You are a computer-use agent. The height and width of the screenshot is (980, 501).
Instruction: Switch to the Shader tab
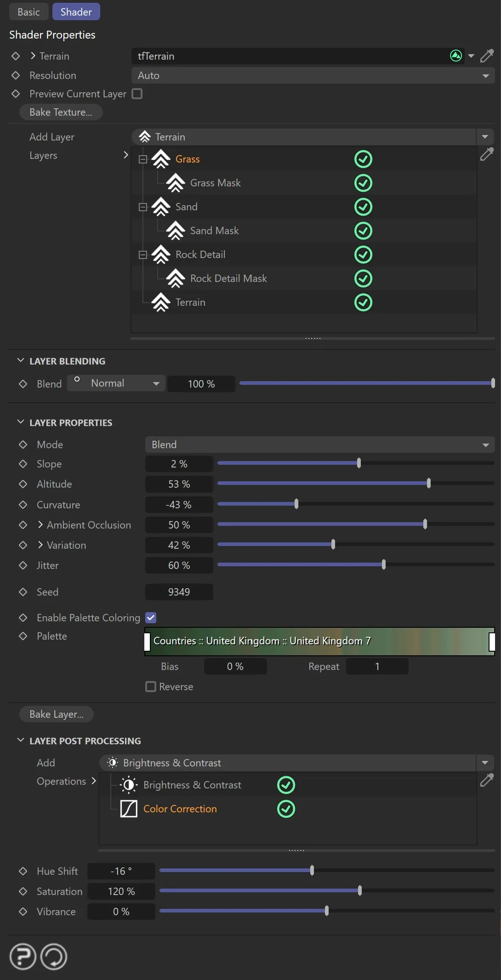(x=76, y=12)
